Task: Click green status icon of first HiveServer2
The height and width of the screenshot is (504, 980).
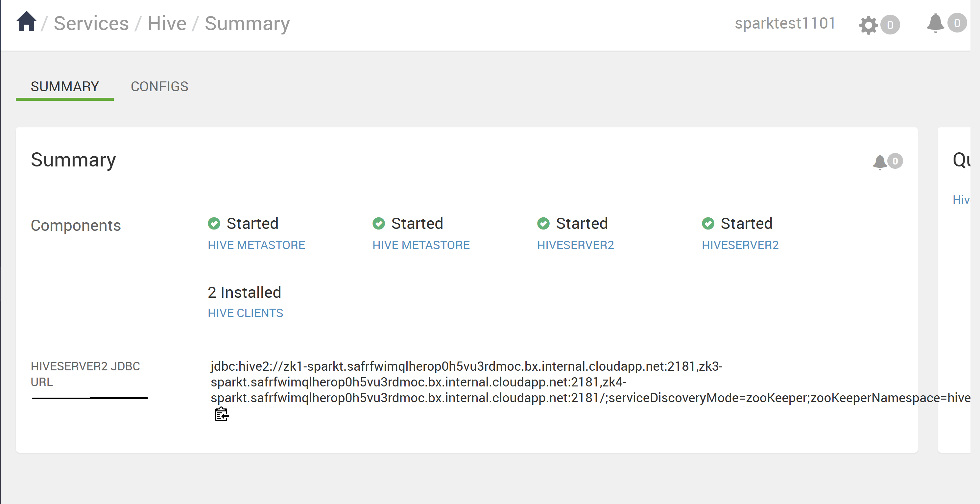Action: pos(543,224)
